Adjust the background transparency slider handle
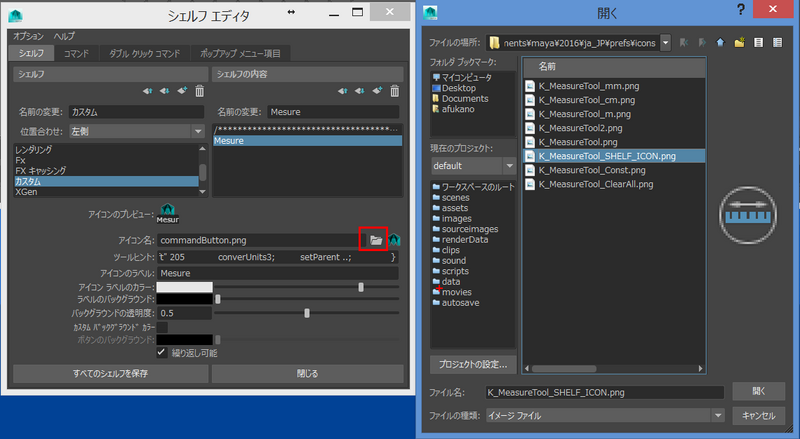800x439 pixels. point(307,313)
